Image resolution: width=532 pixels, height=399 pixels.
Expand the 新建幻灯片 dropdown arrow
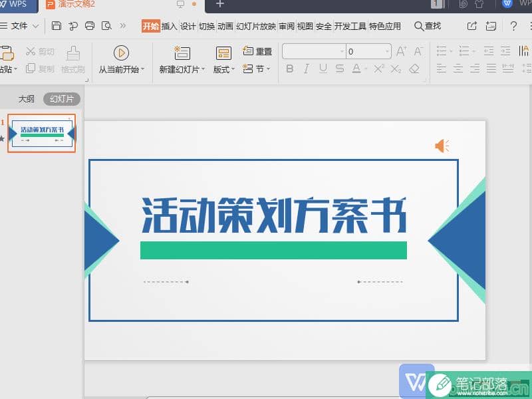(x=203, y=69)
